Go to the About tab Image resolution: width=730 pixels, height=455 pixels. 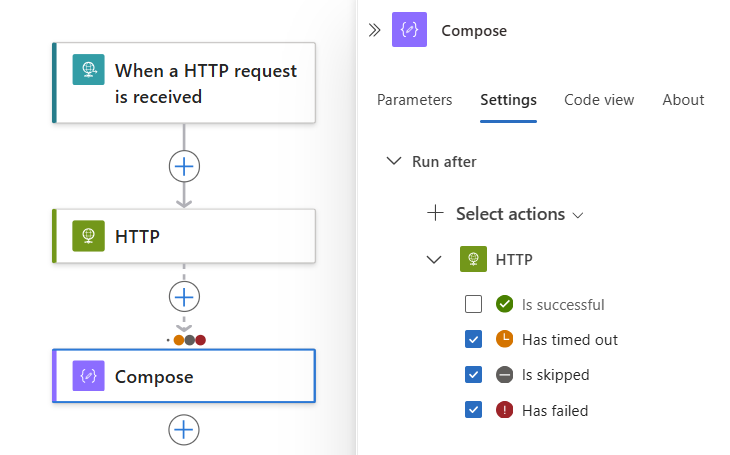[x=683, y=100]
